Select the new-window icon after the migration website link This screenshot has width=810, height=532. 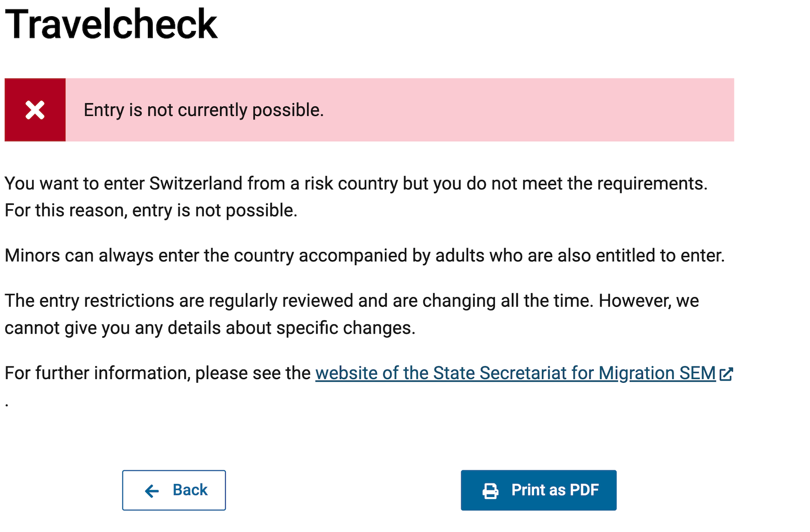[x=727, y=374]
